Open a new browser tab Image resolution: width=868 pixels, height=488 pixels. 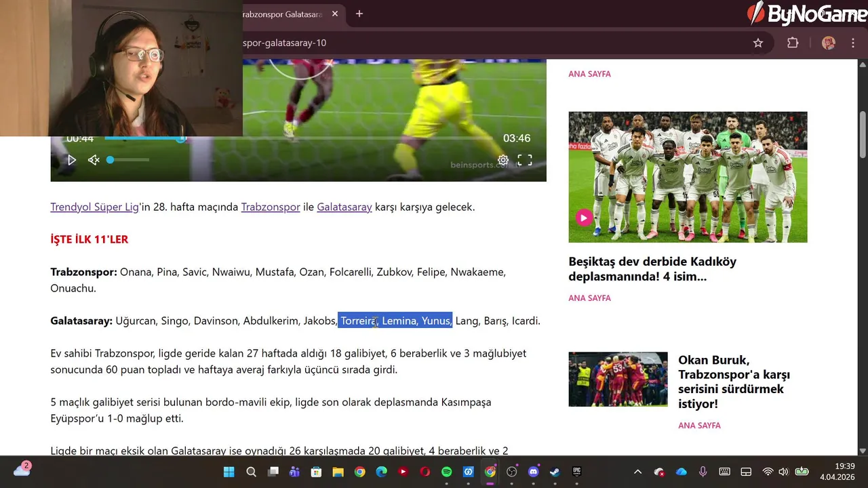tap(359, 14)
